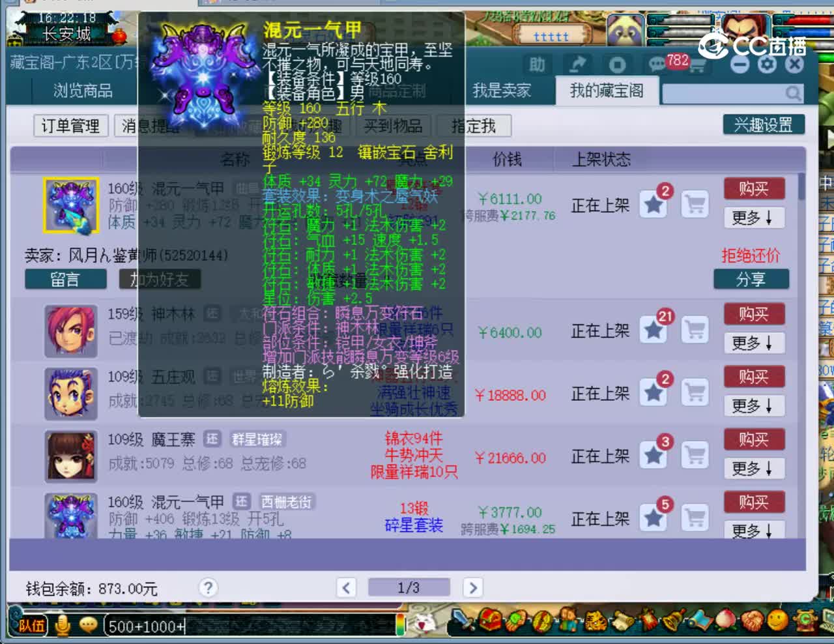Click the golden bell icon in bottom toolbar
The width and height of the screenshot is (834, 644).
[x=673, y=620]
